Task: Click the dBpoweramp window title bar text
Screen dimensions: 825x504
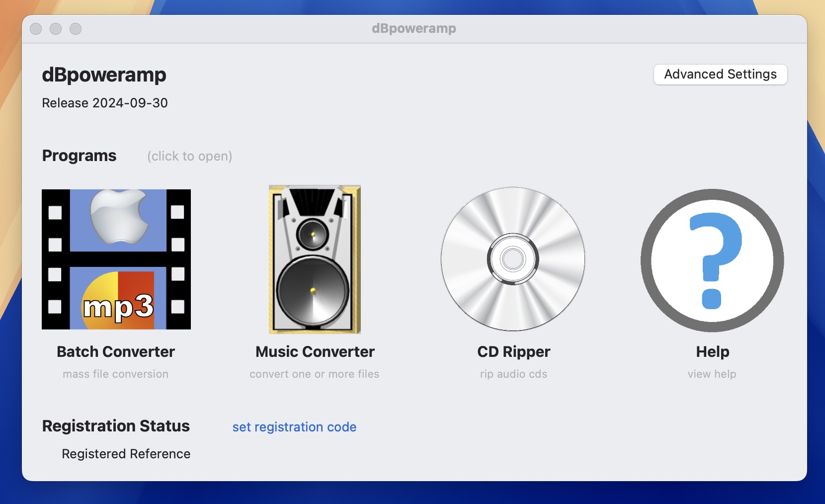Action: [413, 28]
